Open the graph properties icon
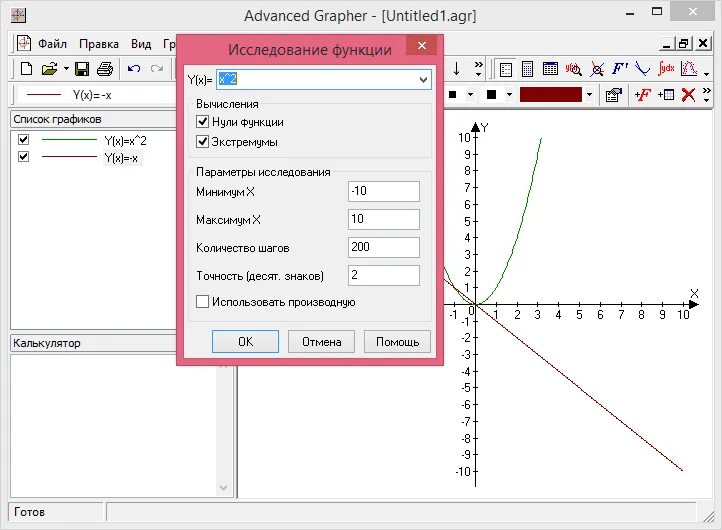This screenshot has height=530, width=722. click(x=614, y=95)
